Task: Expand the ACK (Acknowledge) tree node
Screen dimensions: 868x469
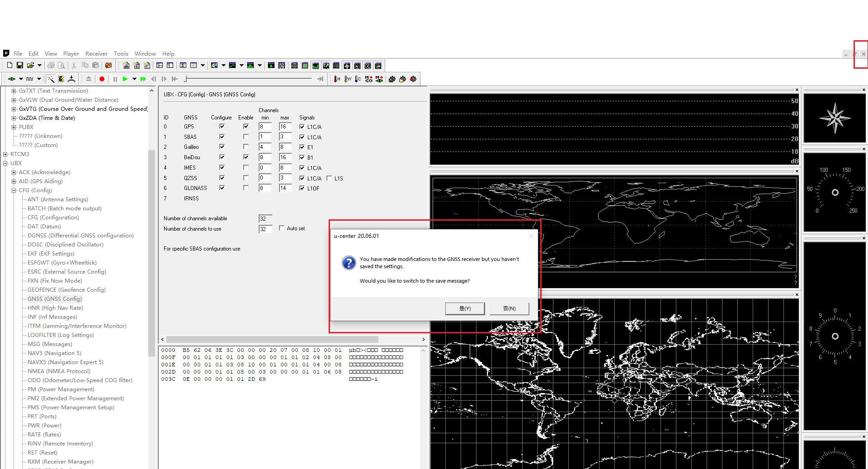Action: 14,172
